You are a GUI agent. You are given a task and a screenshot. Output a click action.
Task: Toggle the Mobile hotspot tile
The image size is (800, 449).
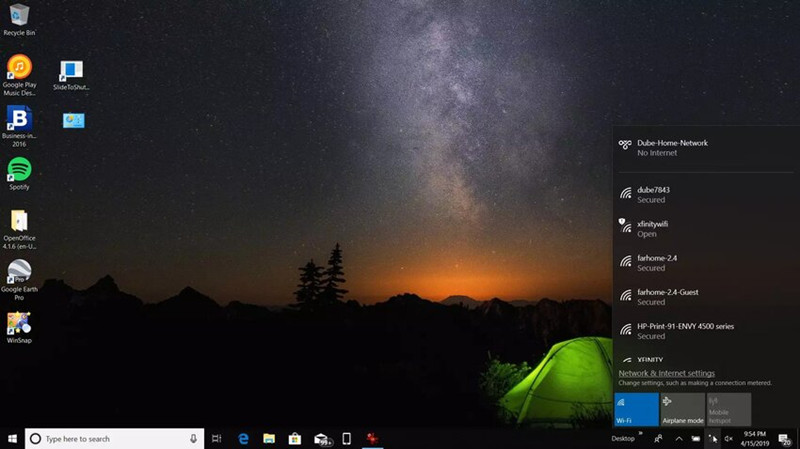[728, 409]
